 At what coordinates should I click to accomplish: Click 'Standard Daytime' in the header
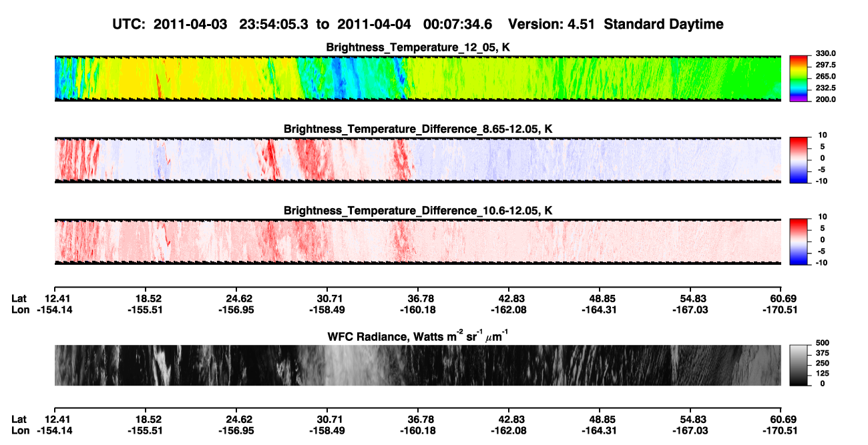662,25
